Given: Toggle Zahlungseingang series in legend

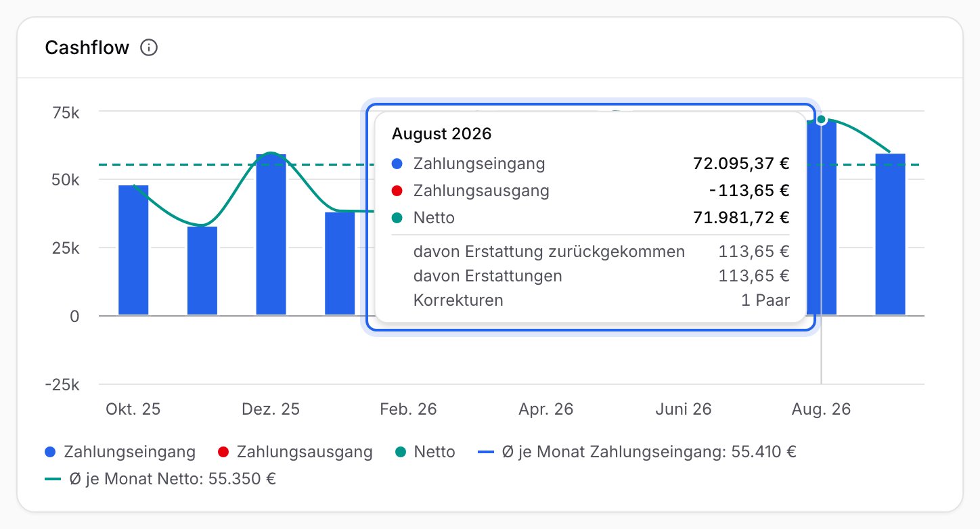Looking at the screenshot, I should pos(120,451).
